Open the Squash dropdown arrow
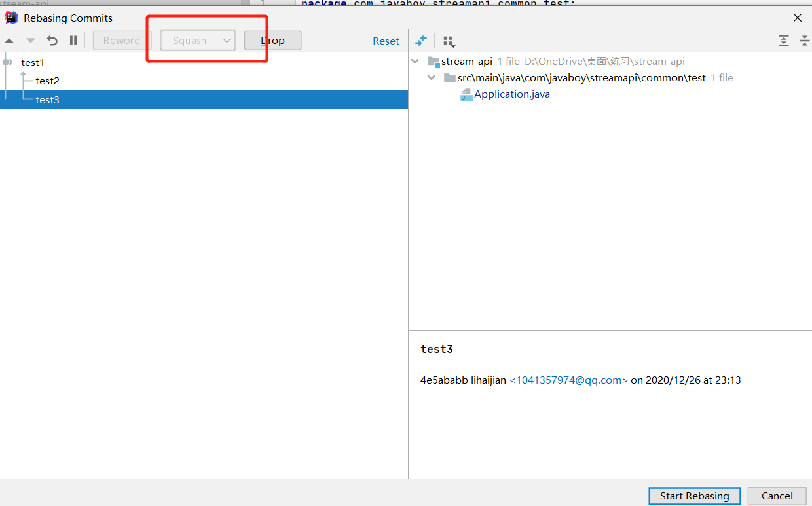The width and height of the screenshot is (812, 506). click(x=227, y=41)
